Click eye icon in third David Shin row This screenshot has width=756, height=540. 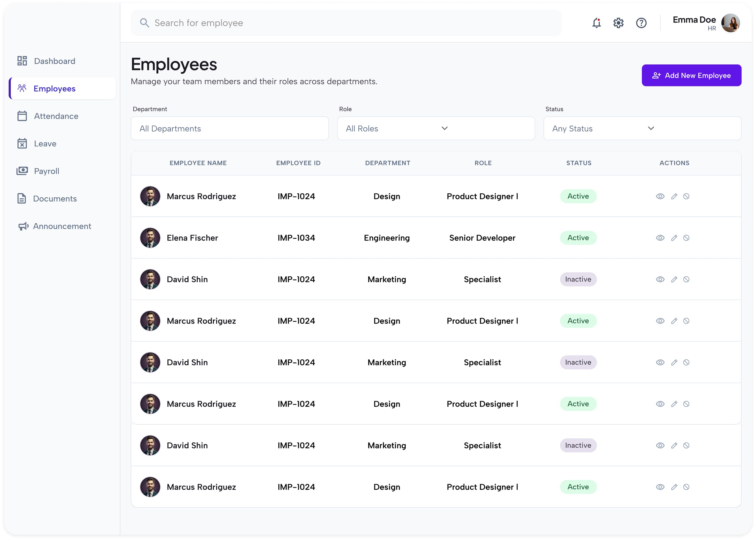[x=660, y=445]
